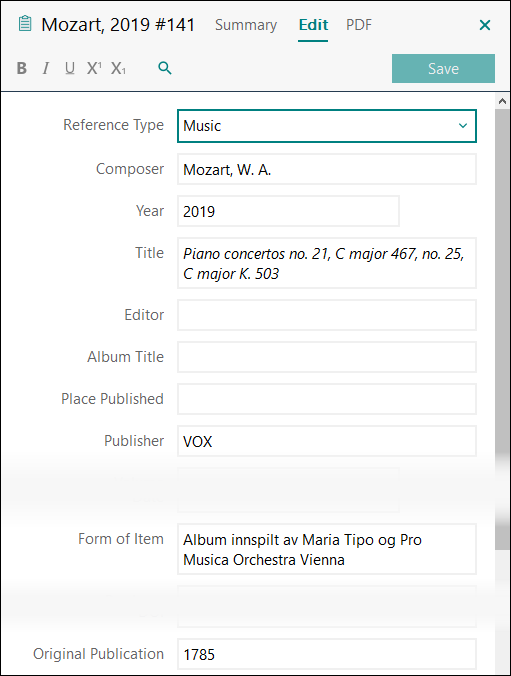
Task: Click the clipboard reference icon
Action: click(x=25, y=24)
